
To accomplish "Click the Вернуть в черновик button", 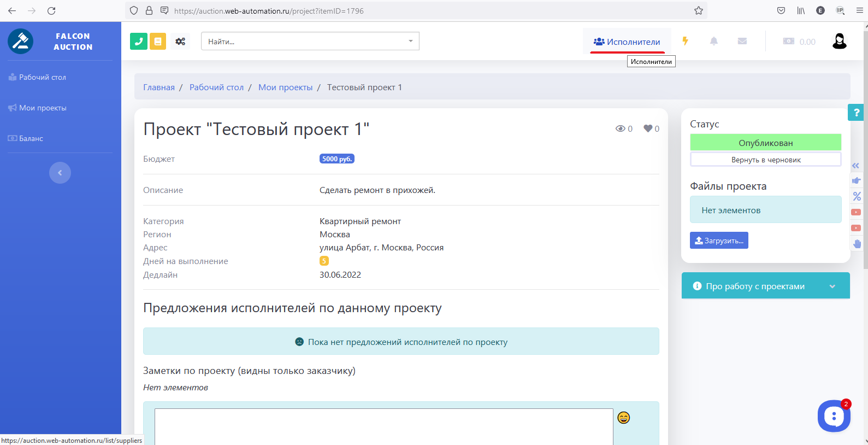I will point(765,160).
